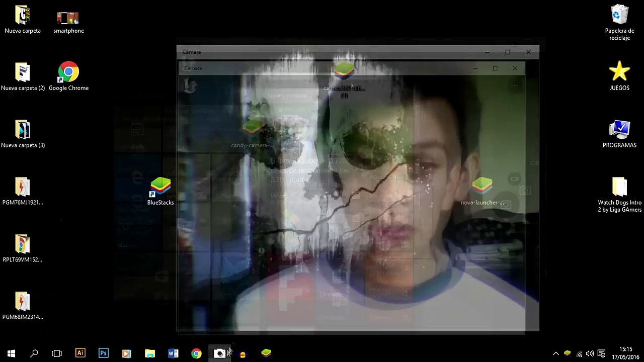Open taskbar search
Image resolution: width=644 pixels, height=362 pixels.
click(34, 353)
